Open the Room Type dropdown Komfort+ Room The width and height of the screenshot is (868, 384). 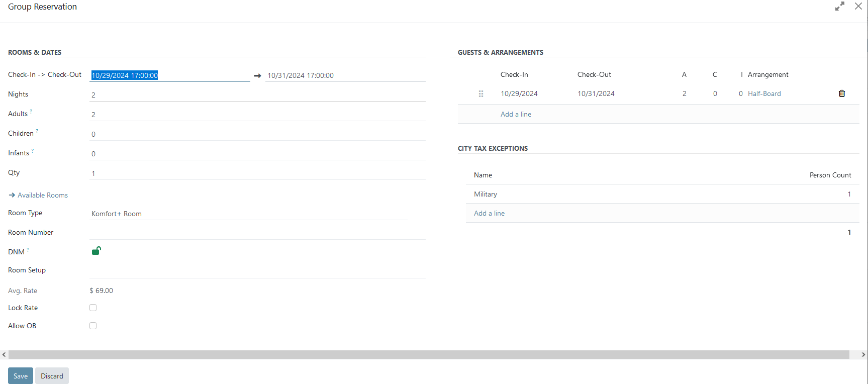(x=248, y=214)
